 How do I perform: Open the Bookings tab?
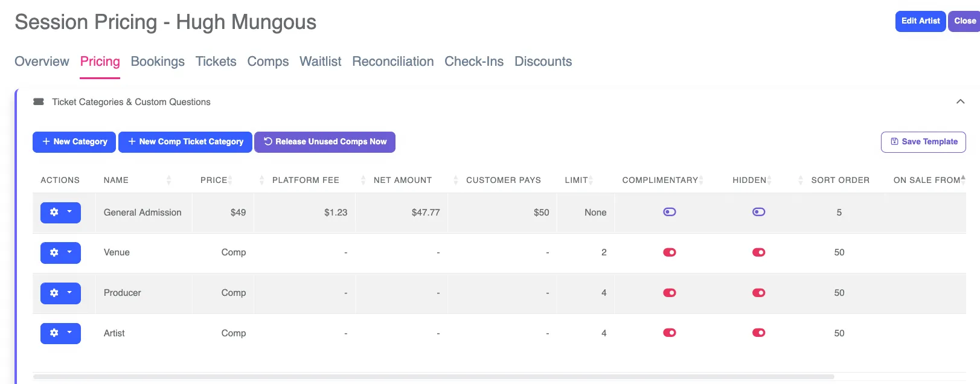[x=158, y=62]
